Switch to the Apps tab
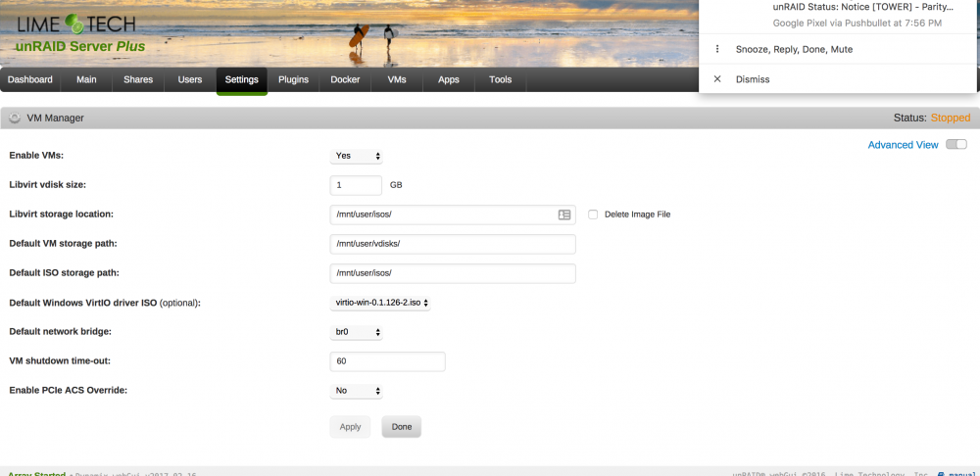 (x=449, y=80)
